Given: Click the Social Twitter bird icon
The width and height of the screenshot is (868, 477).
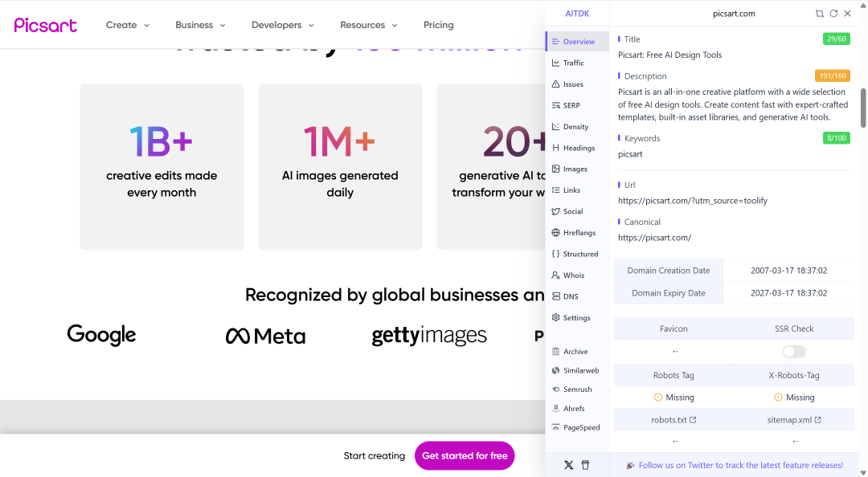Looking at the screenshot, I should (556, 211).
